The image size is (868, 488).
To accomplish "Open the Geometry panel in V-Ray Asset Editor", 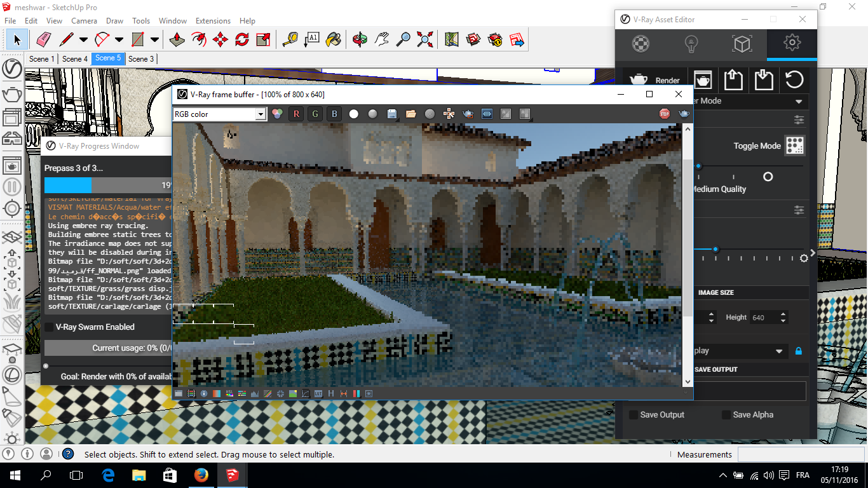I will [x=741, y=44].
